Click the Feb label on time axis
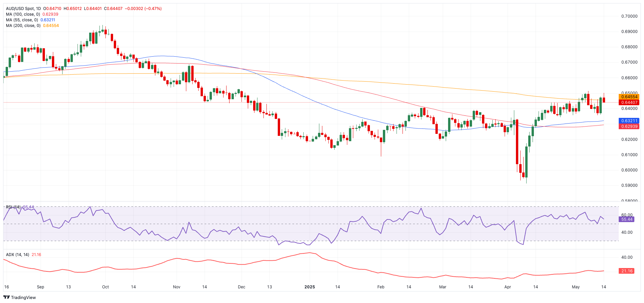This screenshot has height=303, width=644. (381, 287)
